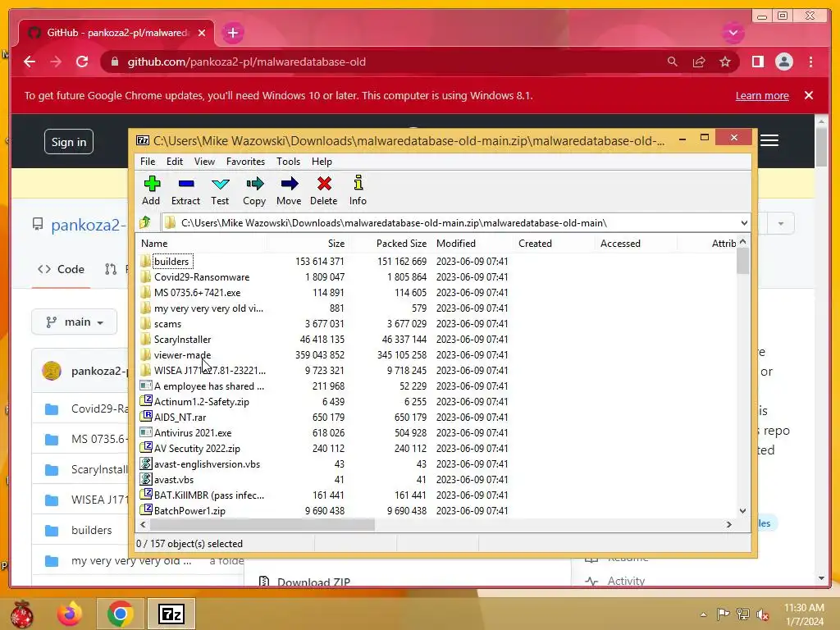Click the Sign in button on GitHub
840x630 pixels.
pyautogui.click(x=69, y=142)
